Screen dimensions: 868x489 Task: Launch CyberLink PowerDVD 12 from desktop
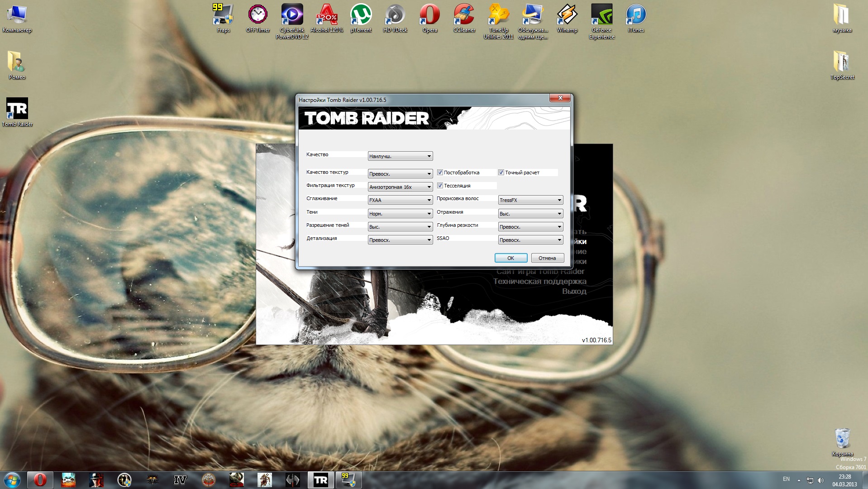[x=292, y=21]
